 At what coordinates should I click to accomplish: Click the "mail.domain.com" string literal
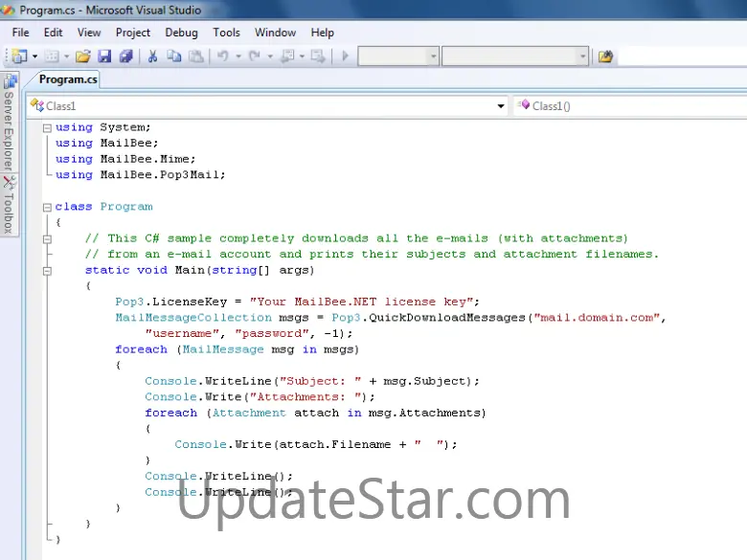point(597,318)
